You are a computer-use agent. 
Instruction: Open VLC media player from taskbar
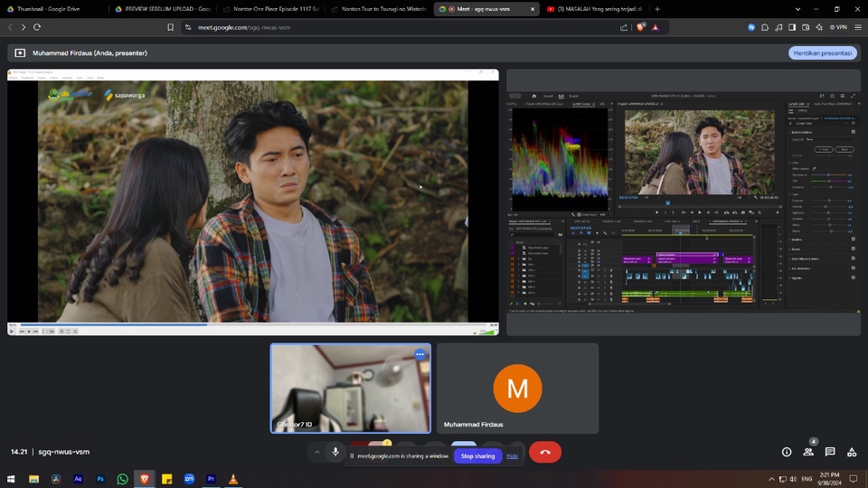(233, 479)
